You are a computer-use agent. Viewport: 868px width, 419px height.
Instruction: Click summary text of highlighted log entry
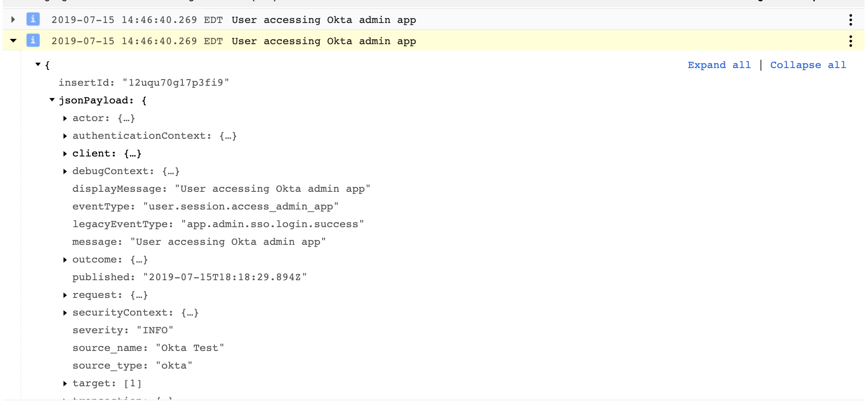[x=324, y=41]
